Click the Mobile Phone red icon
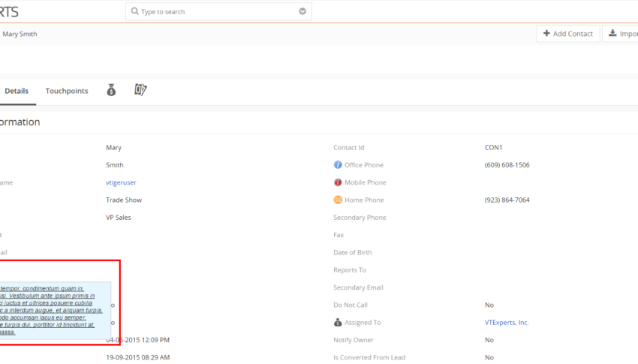 (338, 182)
